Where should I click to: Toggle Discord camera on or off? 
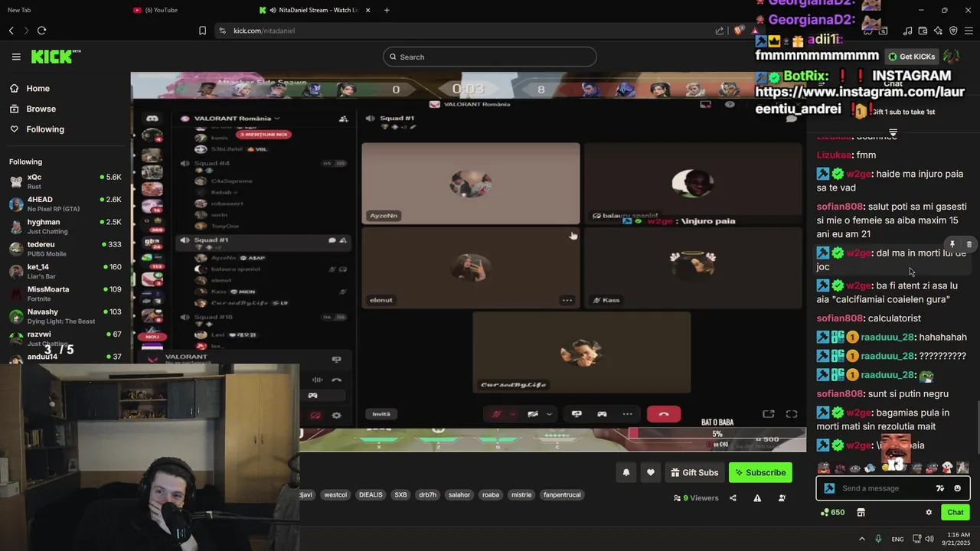(532, 414)
